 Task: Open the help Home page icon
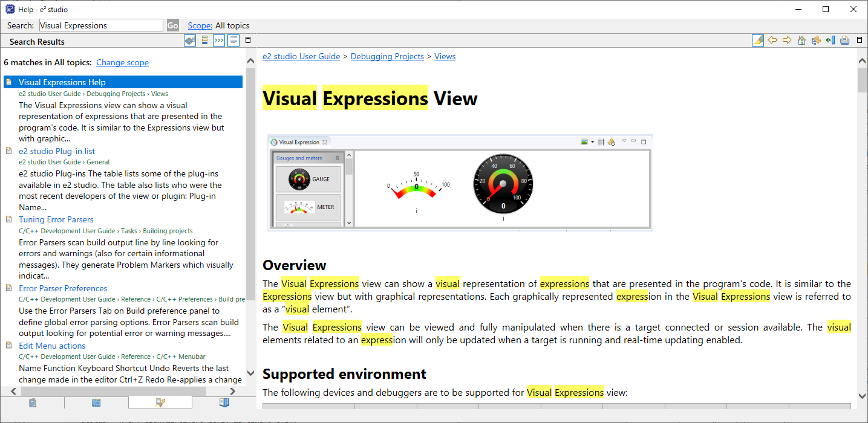801,40
